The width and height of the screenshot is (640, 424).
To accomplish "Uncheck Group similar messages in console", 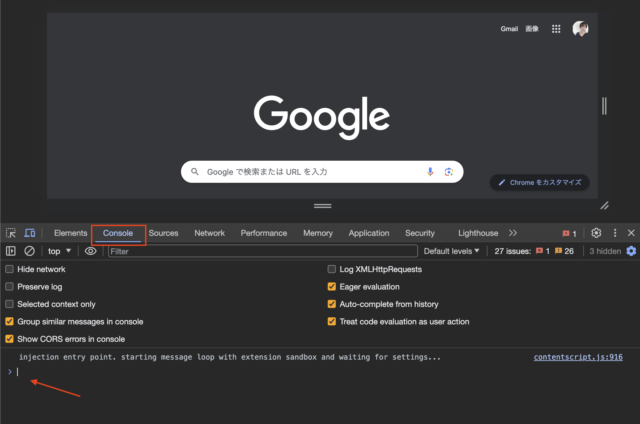I will [x=9, y=322].
